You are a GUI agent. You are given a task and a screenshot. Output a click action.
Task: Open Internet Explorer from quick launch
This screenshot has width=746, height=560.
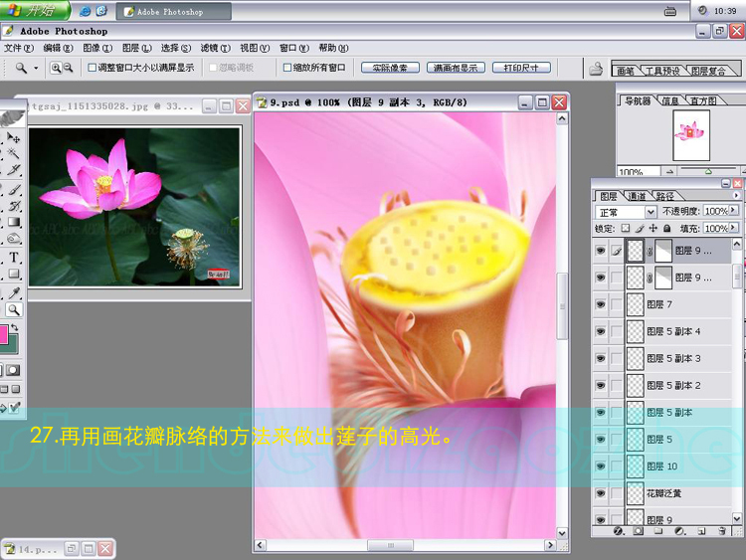tap(85, 11)
